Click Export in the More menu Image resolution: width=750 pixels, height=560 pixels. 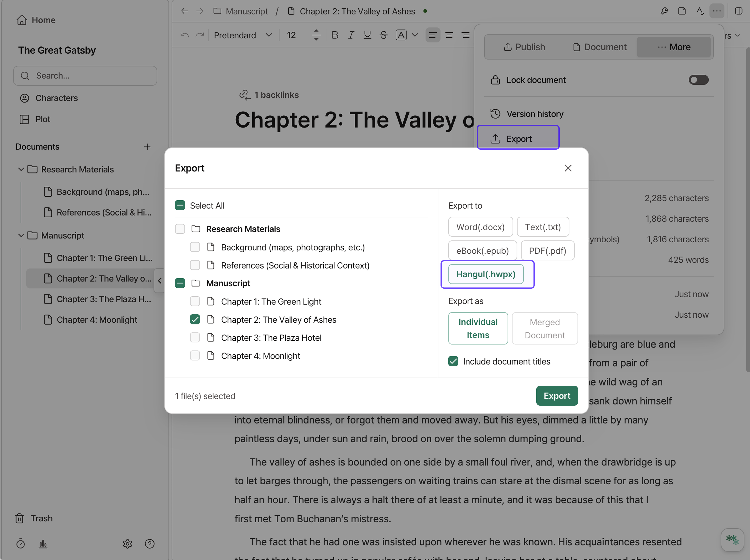pyautogui.click(x=518, y=139)
